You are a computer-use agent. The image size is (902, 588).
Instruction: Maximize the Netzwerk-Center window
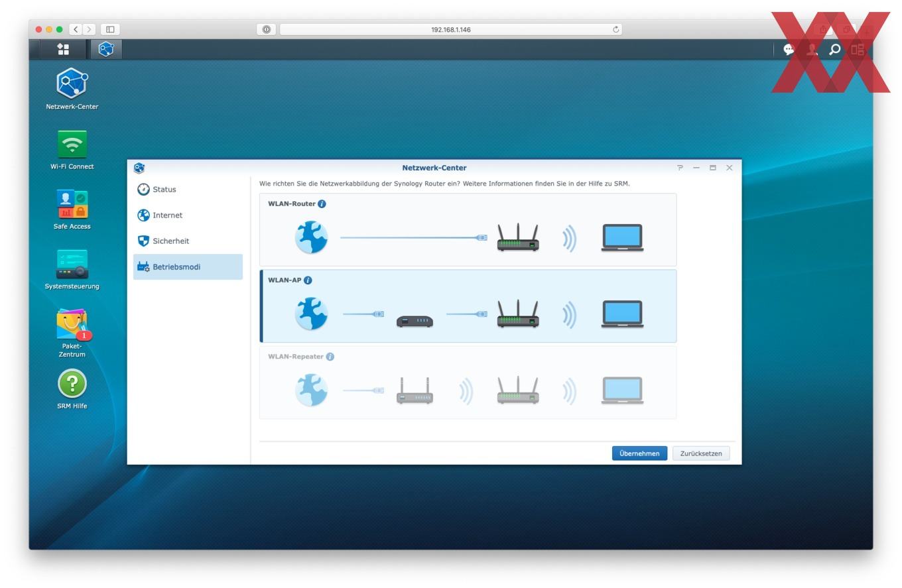713,168
